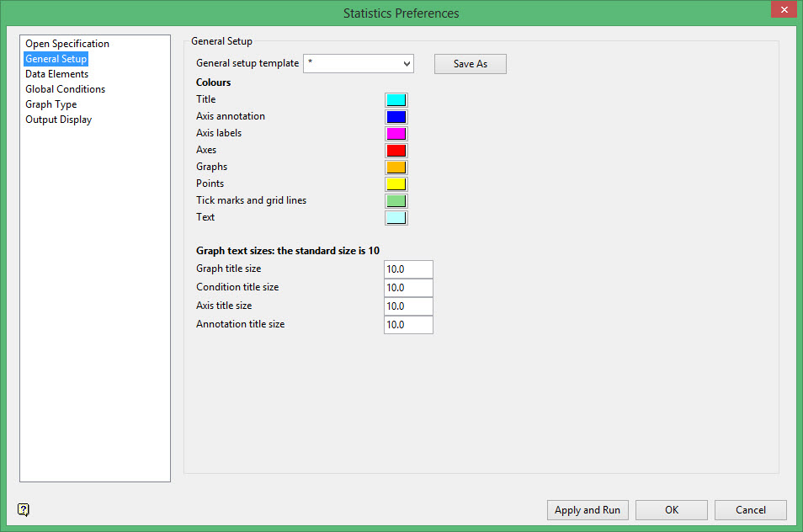Click the Save As button
The width and height of the screenshot is (803, 532).
[x=470, y=64]
